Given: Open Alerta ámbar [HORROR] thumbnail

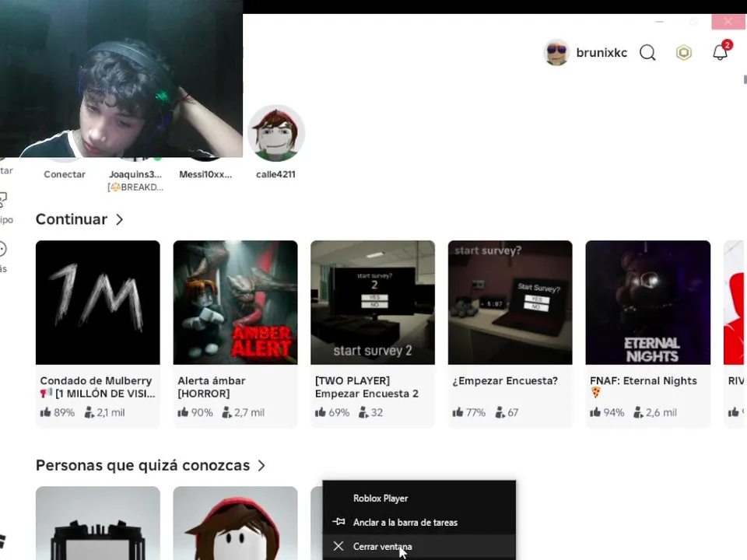Looking at the screenshot, I should coord(235,303).
